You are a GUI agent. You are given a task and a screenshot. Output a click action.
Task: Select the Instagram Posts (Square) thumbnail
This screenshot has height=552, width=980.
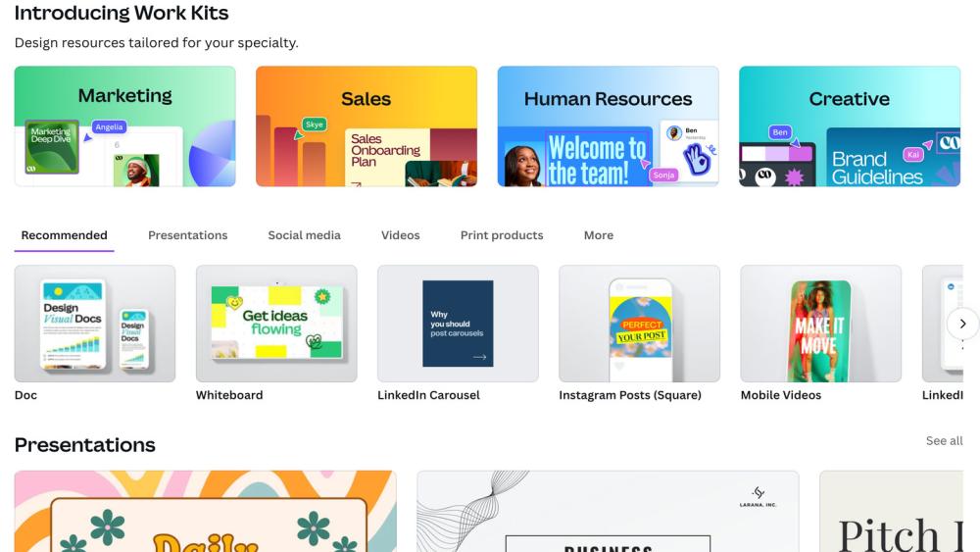pyautogui.click(x=639, y=324)
